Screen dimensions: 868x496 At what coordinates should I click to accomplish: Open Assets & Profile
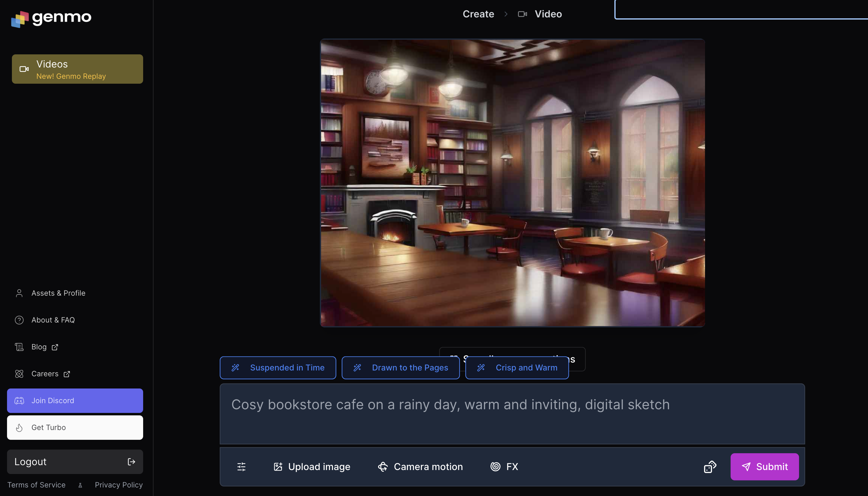58,293
